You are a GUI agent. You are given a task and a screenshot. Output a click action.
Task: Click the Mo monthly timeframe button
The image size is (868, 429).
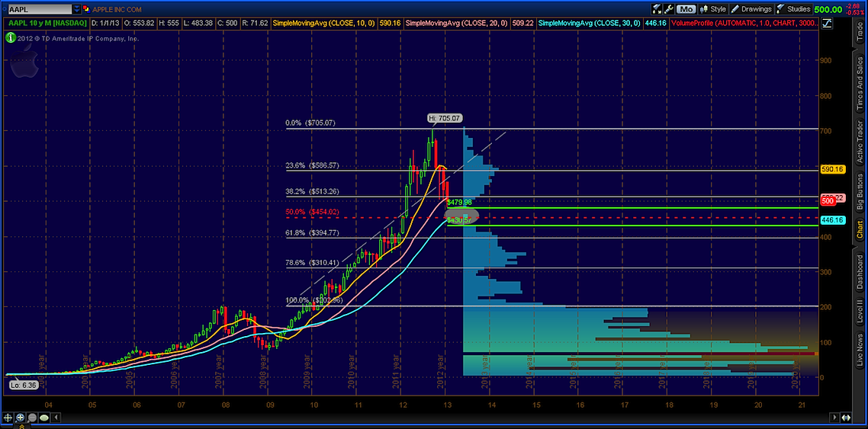click(x=686, y=9)
